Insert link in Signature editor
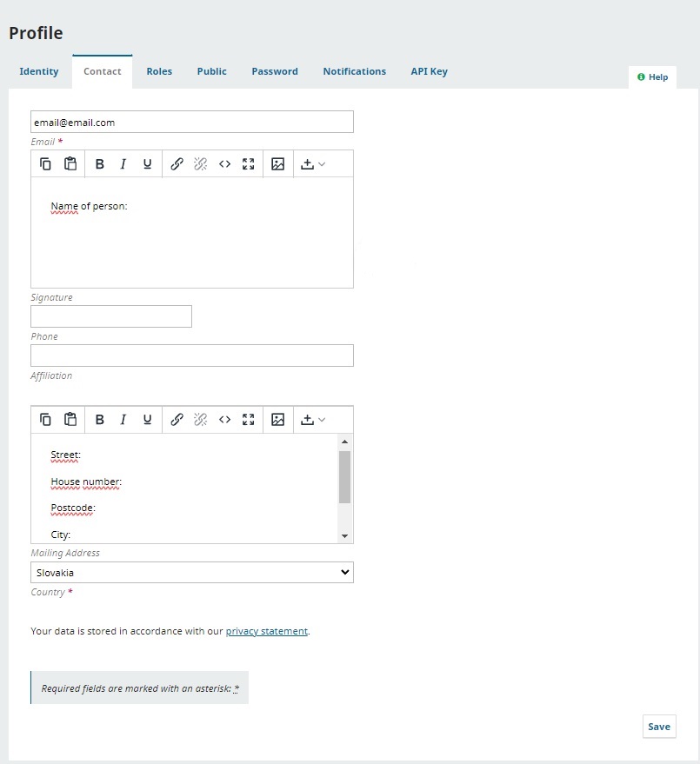This screenshot has height=764, width=700. (x=177, y=164)
